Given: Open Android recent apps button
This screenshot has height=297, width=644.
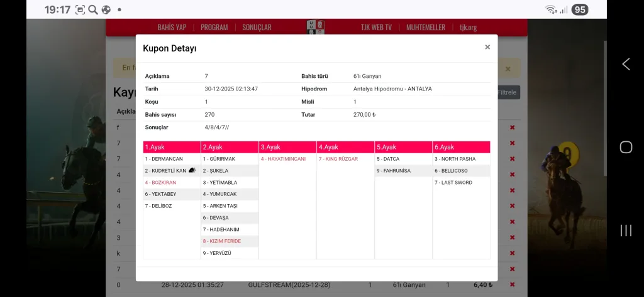Looking at the screenshot, I should [626, 230].
